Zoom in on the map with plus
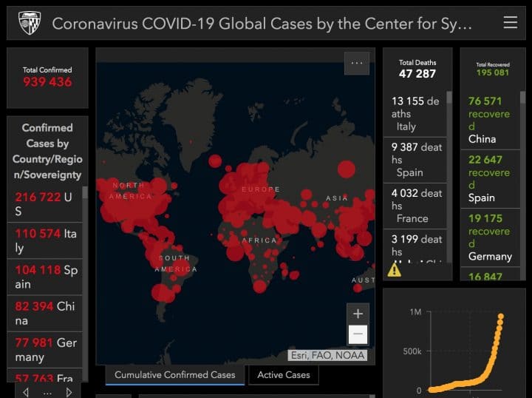The width and height of the screenshot is (532, 398). coord(358,314)
